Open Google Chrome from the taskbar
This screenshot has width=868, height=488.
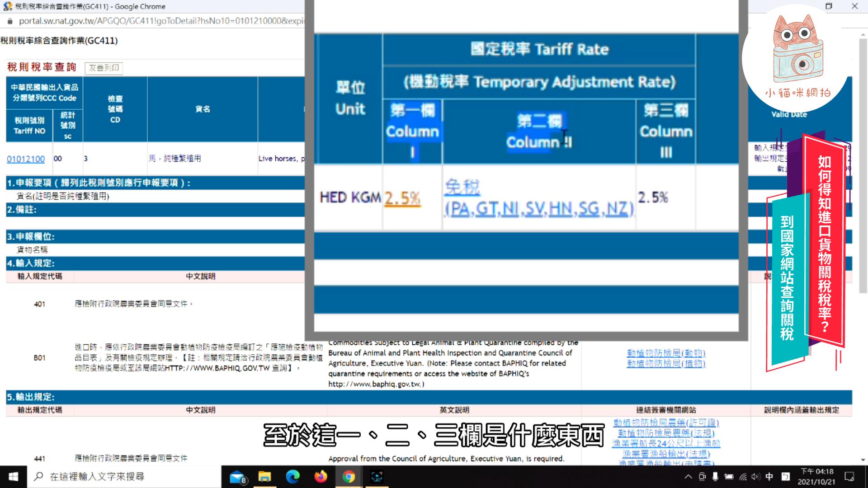tap(349, 476)
